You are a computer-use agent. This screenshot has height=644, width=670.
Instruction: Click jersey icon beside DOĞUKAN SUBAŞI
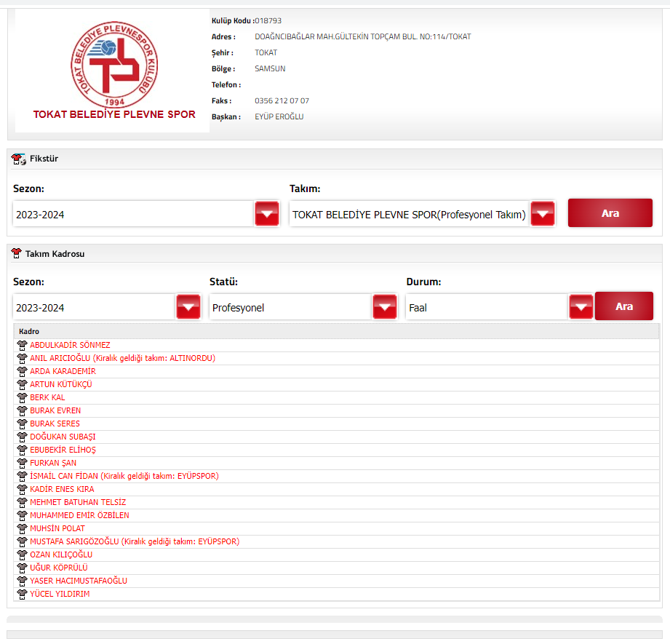pyautogui.click(x=23, y=437)
